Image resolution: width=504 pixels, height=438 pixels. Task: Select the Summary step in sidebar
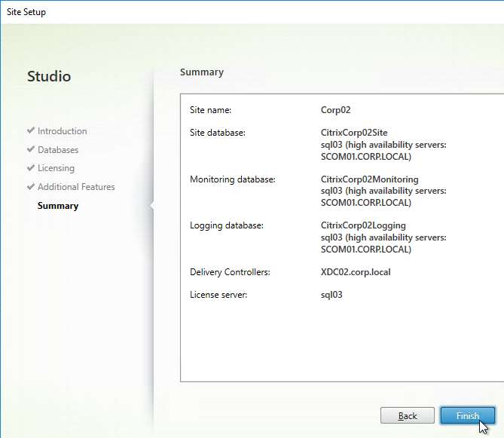(x=58, y=206)
